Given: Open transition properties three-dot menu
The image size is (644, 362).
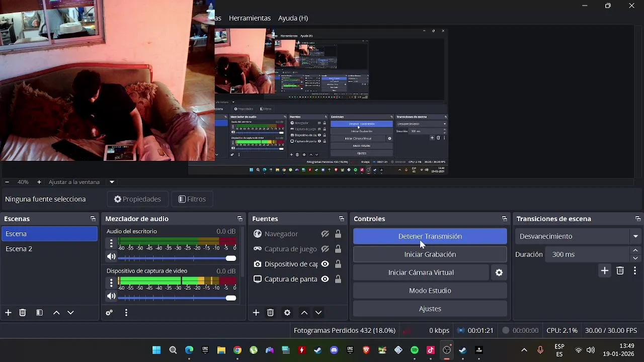Looking at the screenshot, I should [635, 270].
